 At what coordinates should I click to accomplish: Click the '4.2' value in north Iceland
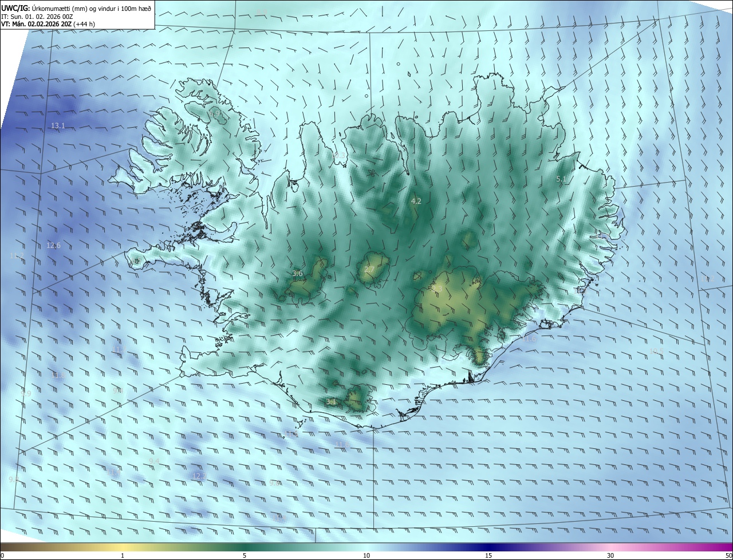pyautogui.click(x=416, y=201)
